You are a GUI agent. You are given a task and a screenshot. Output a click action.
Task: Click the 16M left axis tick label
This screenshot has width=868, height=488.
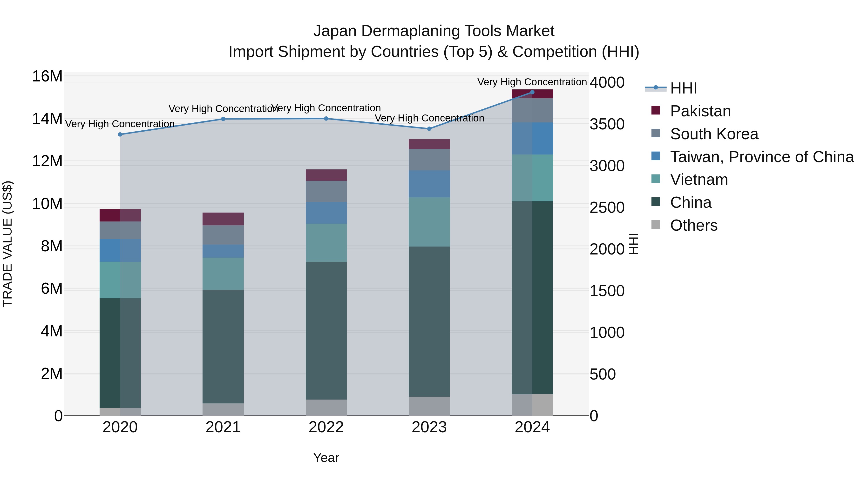pos(47,76)
